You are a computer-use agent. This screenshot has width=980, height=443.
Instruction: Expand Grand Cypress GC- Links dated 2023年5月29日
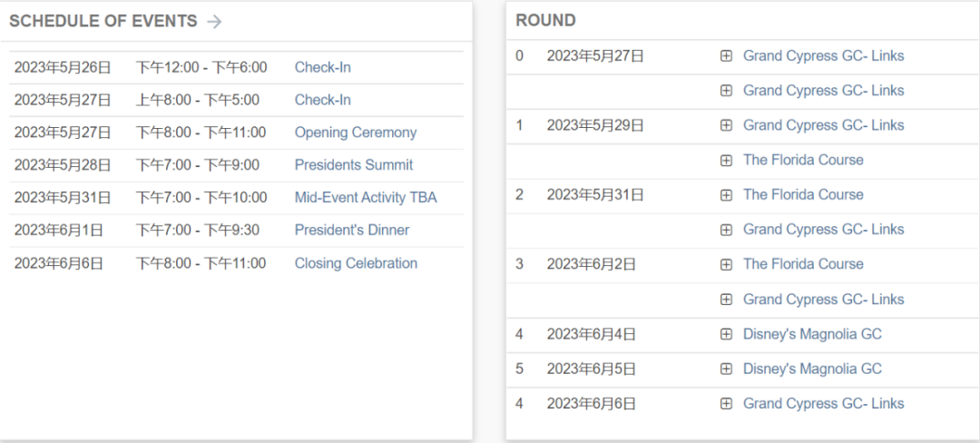(x=726, y=125)
